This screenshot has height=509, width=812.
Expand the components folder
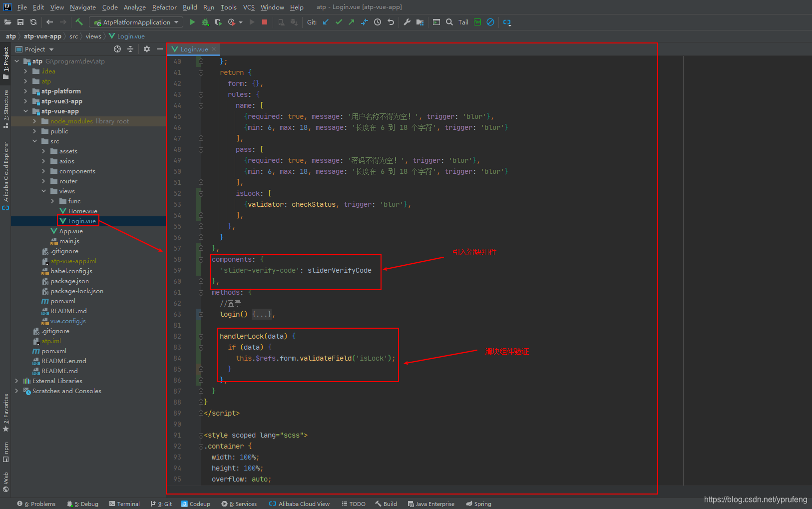click(x=43, y=171)
